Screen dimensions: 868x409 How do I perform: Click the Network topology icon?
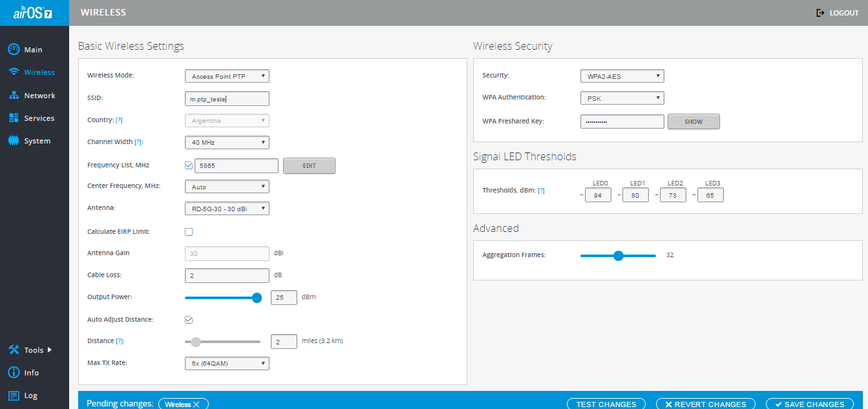(x=14, y=96)
